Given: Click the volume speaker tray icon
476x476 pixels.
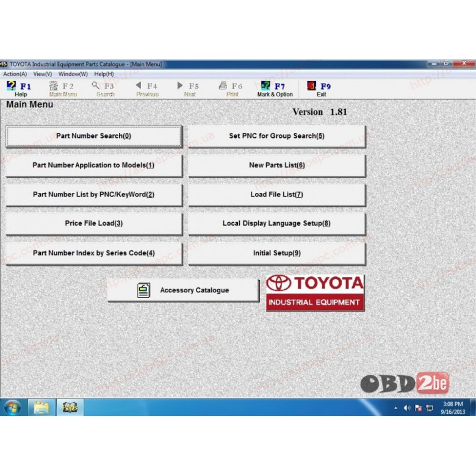Looking at the screenshot, I should [x=407, y=408].
